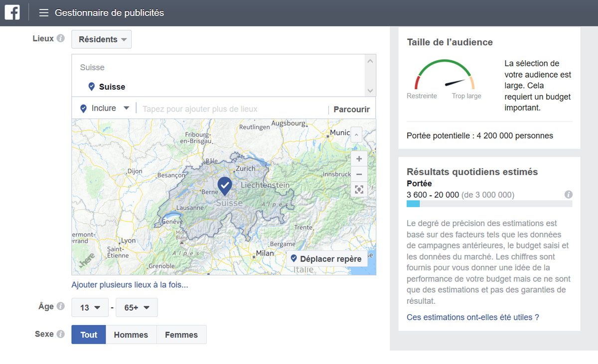Click the bold Suisse location entry
The image size is (598, 364).
(112, 87)
